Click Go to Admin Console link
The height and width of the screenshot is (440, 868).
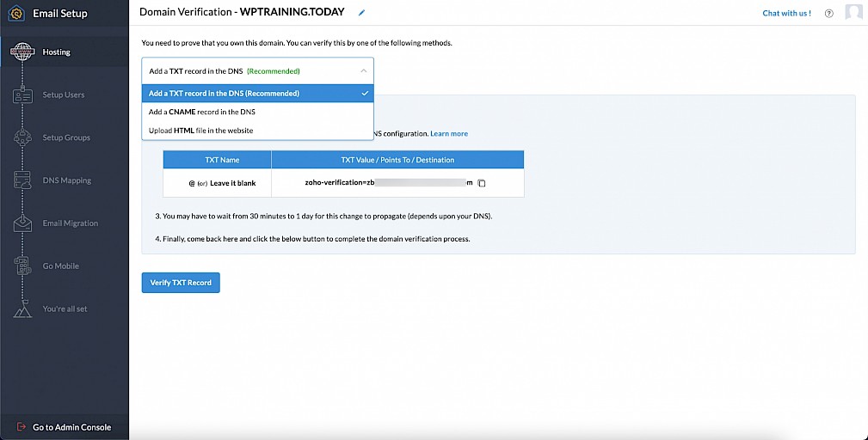pos(72,427)
